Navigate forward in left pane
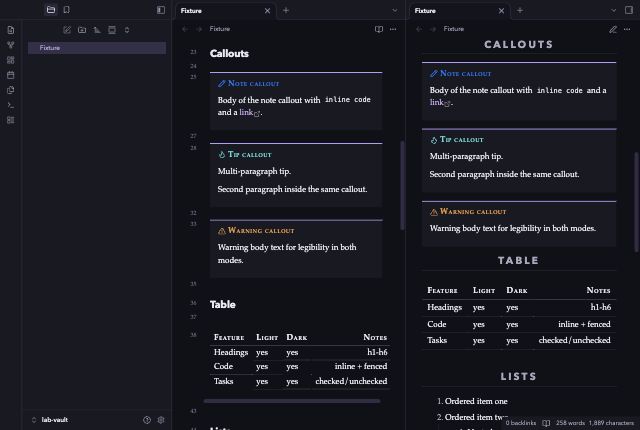The width and height of the screenshot is (640, 430). coord(199,29)
